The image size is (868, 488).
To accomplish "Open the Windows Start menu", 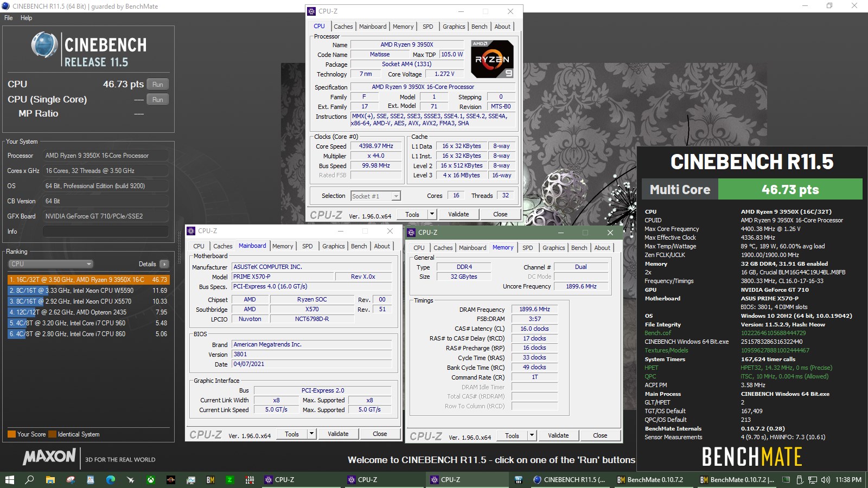I will tap(9, 480).
